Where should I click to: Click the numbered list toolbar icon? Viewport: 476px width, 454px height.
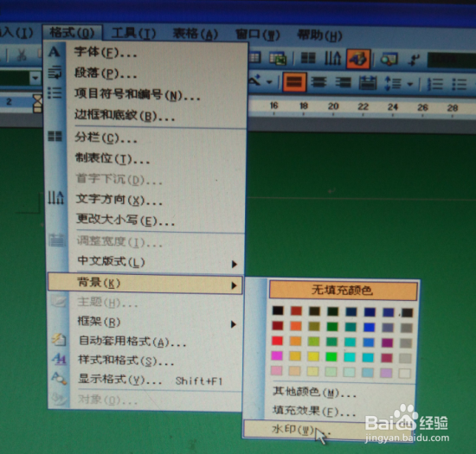tap(435, 84)
